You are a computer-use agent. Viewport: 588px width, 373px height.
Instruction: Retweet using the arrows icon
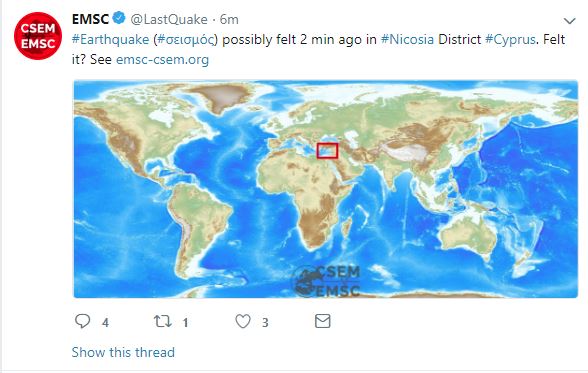click(163, 321)
